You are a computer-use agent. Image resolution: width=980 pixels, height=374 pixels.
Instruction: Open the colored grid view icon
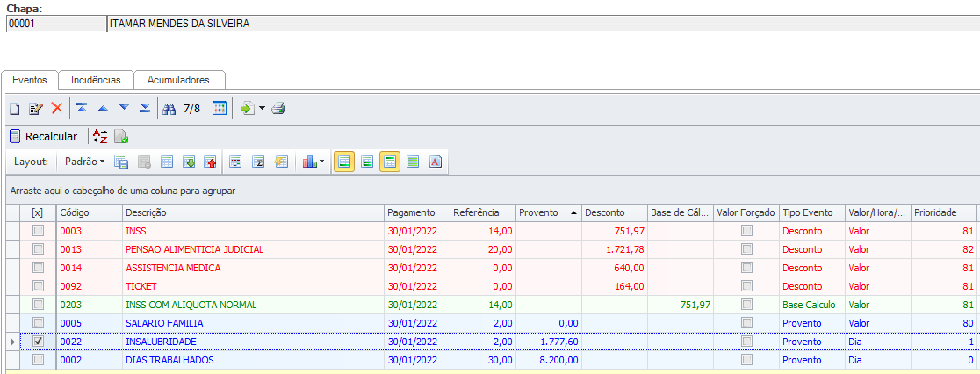(x=219, y=109)
